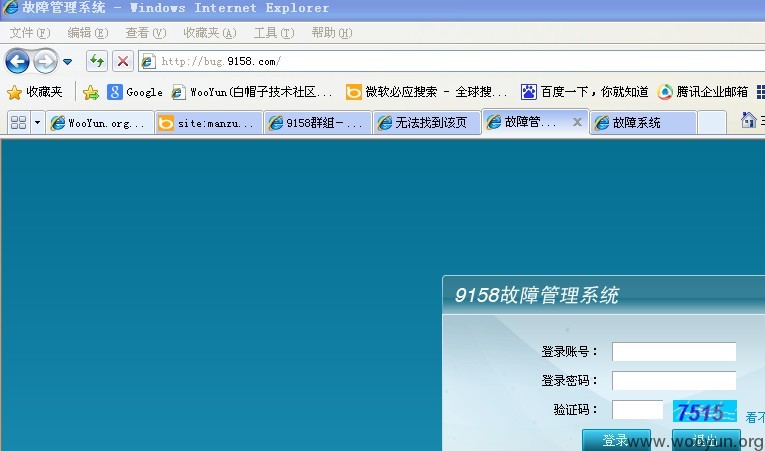Viewport: 765px width, 451px height.
Task: Open the WooYun bookmark in favorites bar
Action: pyautogui.click(x=252, y=92)
